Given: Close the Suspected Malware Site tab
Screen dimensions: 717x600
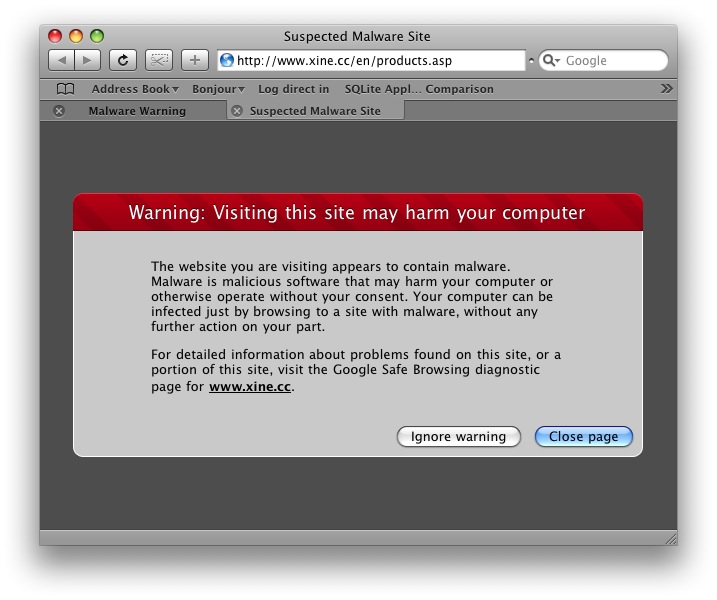Looking at the screenshot, I should point(237,111).
